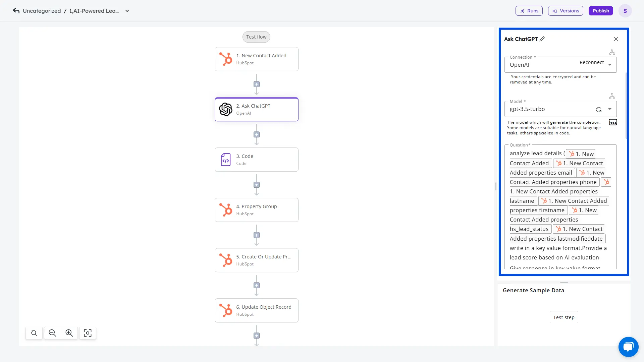The image size is (644, 362).
Task: Close the Ask ChatGPT panel
Action: click(x=616, y=39)
